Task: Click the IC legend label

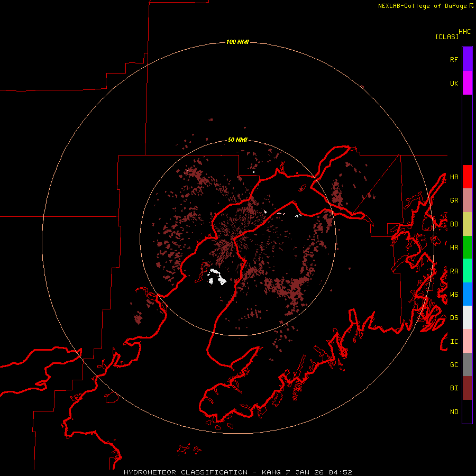Action: click(x=454, y=342)
